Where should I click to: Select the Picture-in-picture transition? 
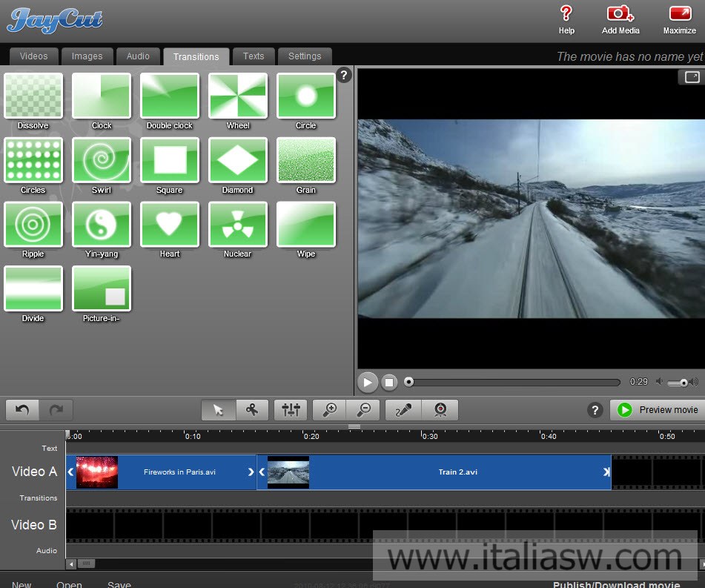[x=102, y=288]
